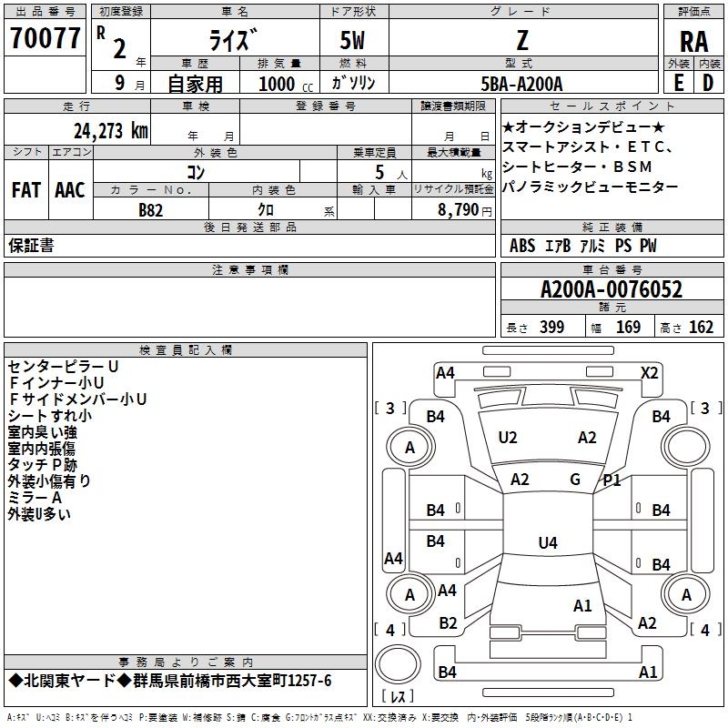
Task: Click the "セールスポイント" header
Action: click(612, 106)
